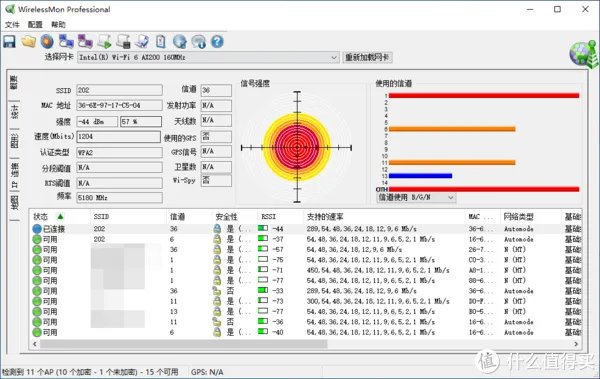Click the floppy disk save icon
The width and height of the screenshot is (600, 379).
tap(10, 41)
